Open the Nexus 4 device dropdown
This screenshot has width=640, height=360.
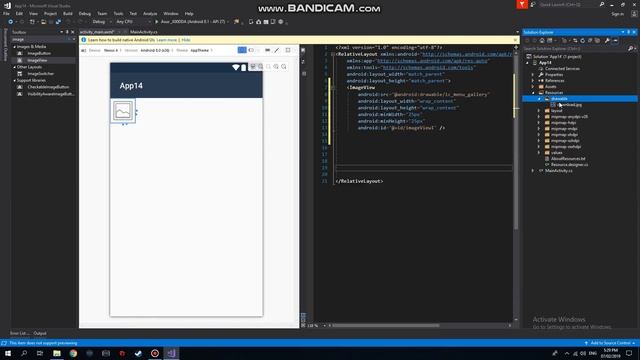point(112,50)
